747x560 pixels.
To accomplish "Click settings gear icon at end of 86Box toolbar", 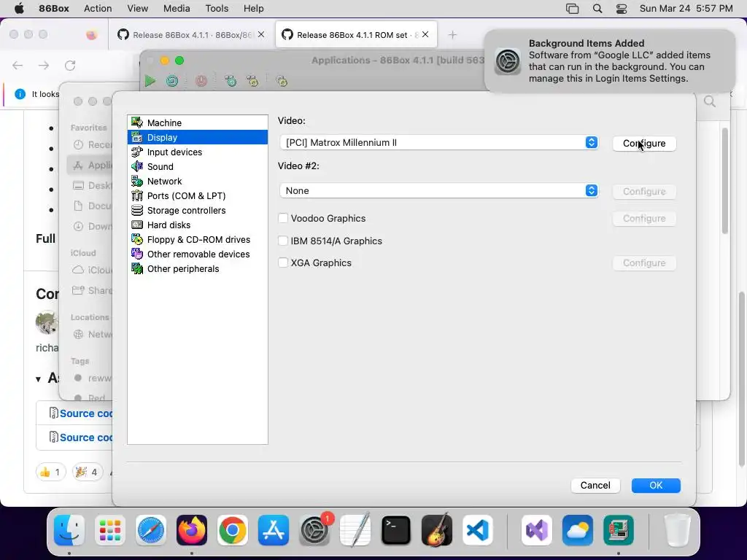I will click(x=282, y=81).
